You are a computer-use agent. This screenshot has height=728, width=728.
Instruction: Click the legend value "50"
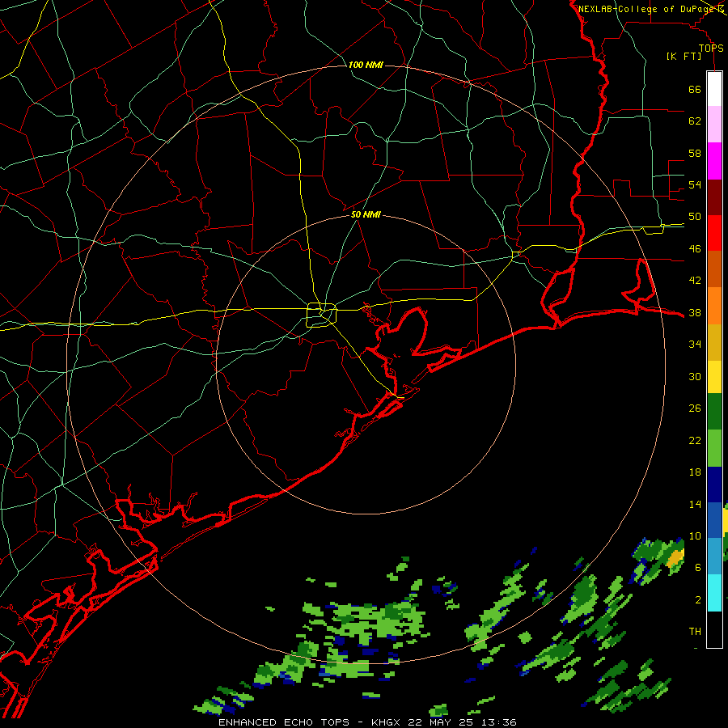pos(695,217)
